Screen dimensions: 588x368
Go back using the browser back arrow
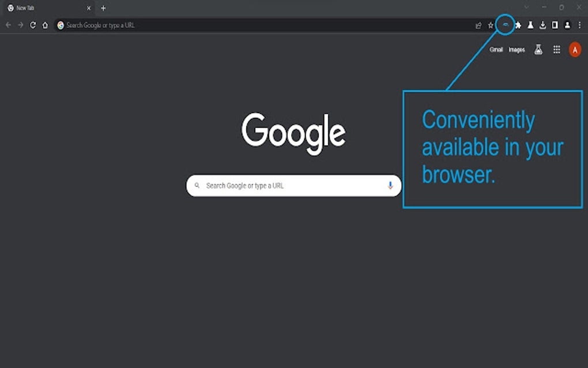(8, 25)
